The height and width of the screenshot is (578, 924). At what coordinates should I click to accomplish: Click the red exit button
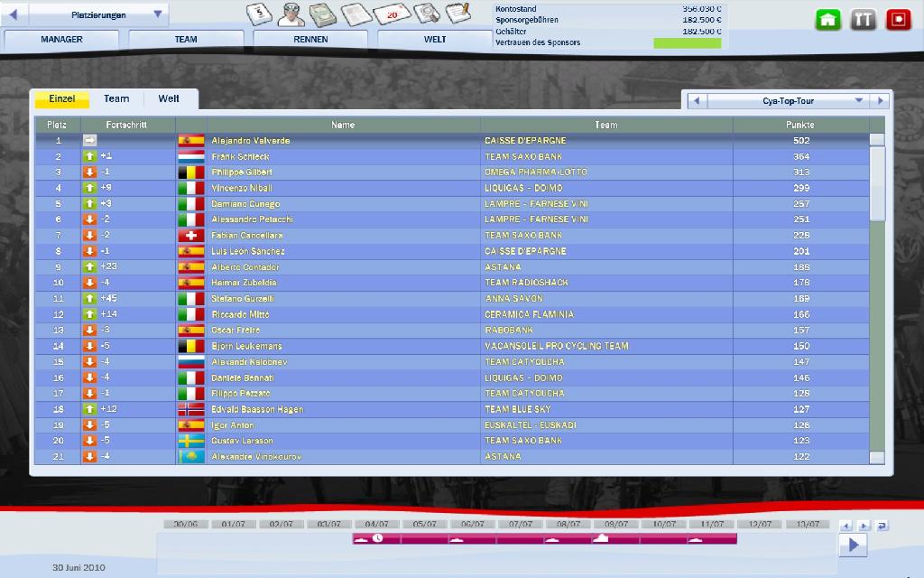point(898,20)
